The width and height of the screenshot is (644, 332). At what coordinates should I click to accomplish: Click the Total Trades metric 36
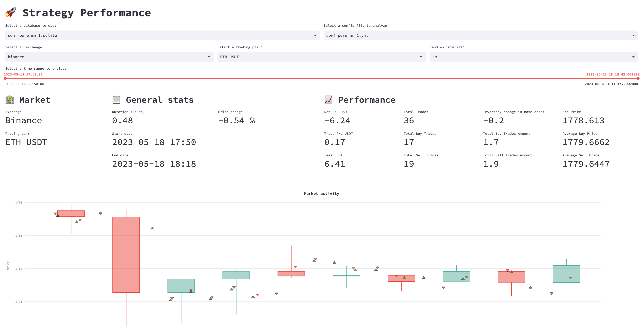pyautogui.click(x=409, y=121)
